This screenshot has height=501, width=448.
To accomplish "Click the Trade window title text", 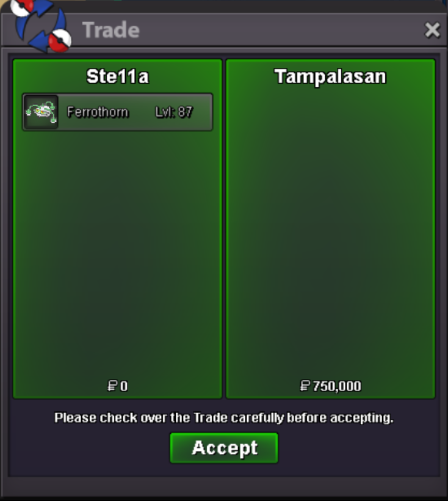I will pos(110,30).
